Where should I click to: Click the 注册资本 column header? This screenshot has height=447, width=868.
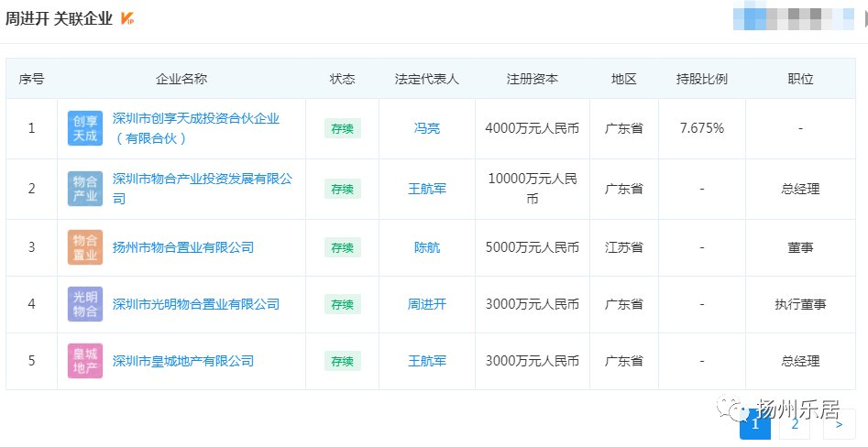532,79
